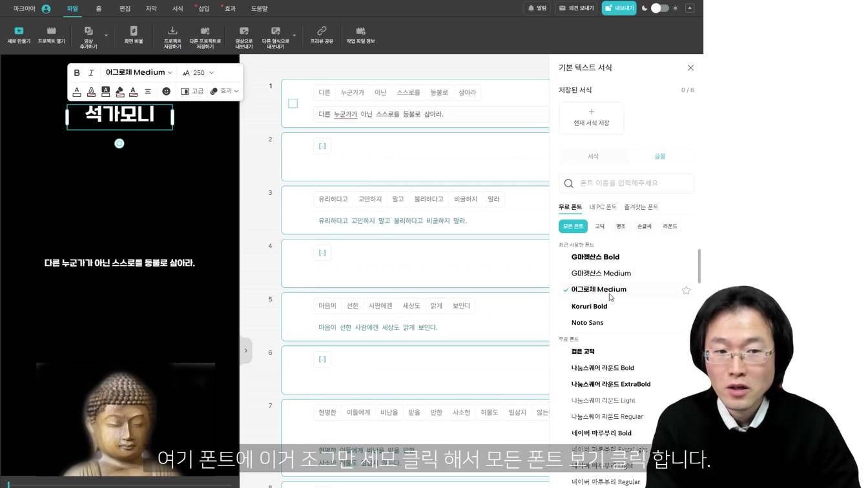Open dropdown arrow beside 다른 형식으로 내보내기
Viewport: 868px width, 488px height.
point(294,36)
